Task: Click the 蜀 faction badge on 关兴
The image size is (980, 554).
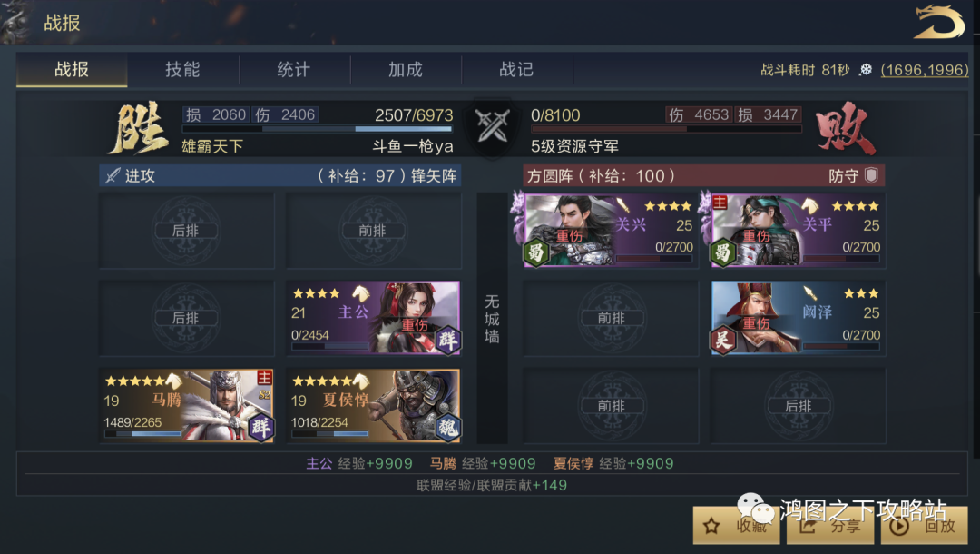Action: [x=535, y=252]
